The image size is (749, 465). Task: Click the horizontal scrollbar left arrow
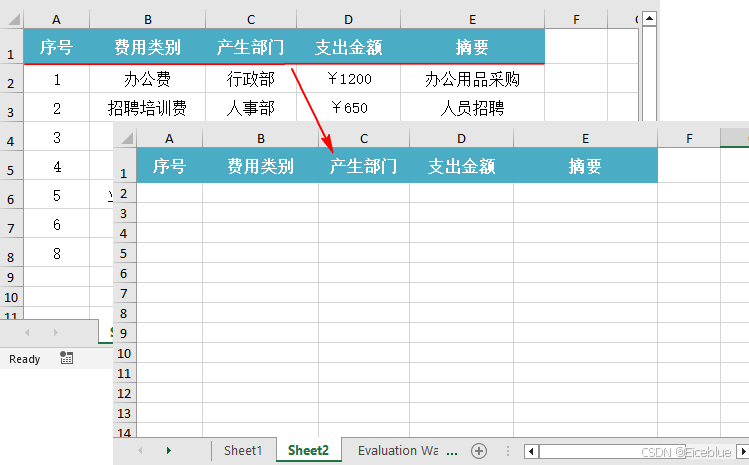click(531, 451)
